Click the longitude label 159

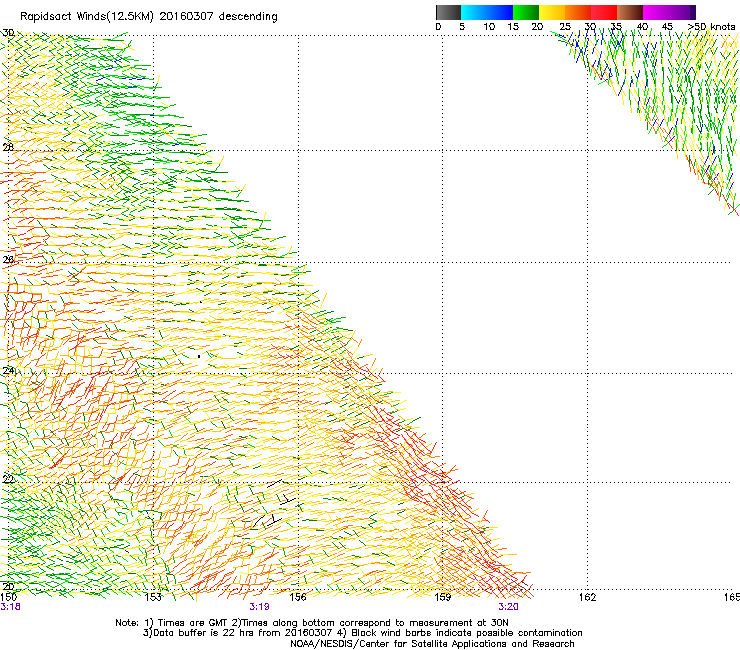[442, 597]
